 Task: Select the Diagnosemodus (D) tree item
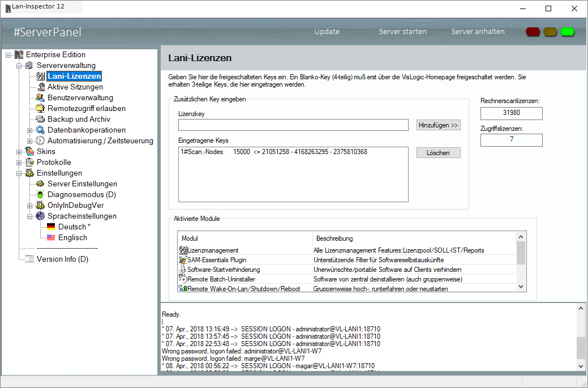pos(81,195)
